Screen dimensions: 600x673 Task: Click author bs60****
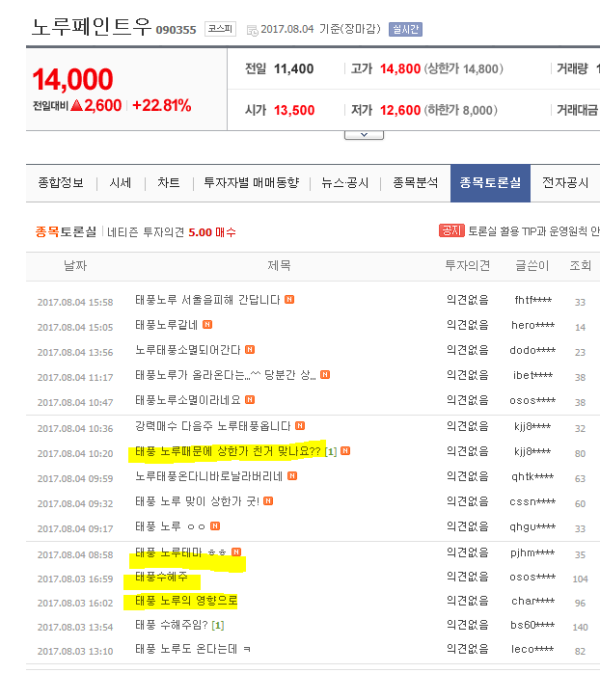click(533, 625)
